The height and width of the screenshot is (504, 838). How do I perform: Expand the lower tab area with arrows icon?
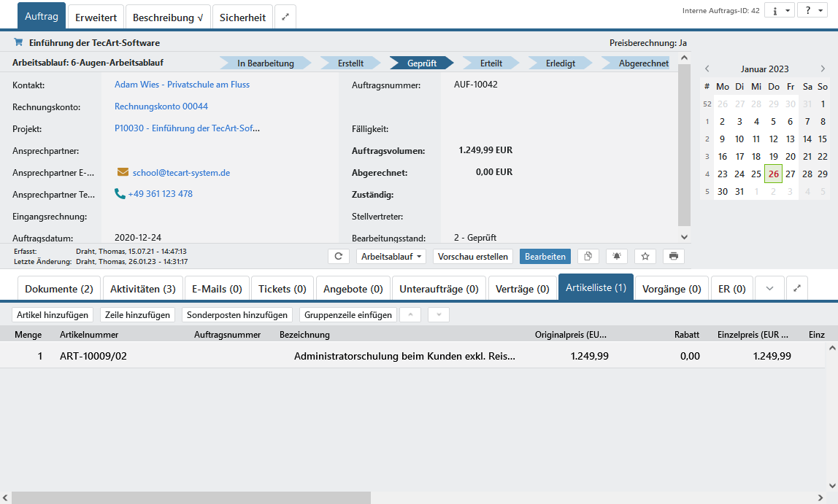tap(797, 289)
